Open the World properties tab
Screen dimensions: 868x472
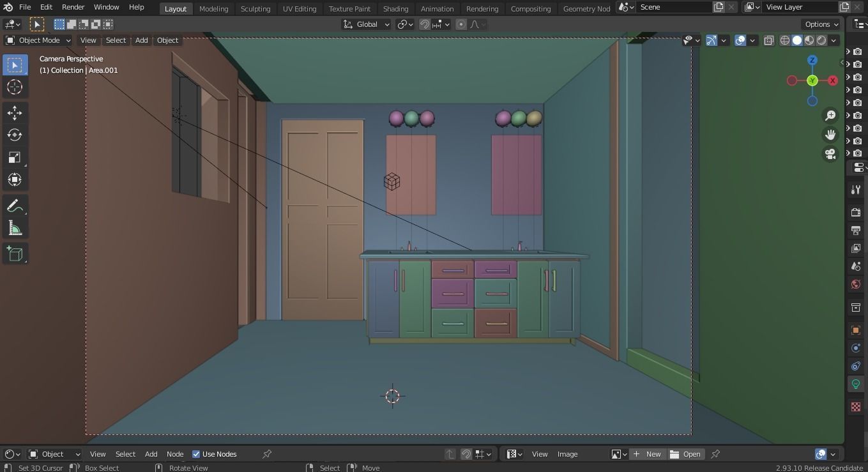click(857, 285)
